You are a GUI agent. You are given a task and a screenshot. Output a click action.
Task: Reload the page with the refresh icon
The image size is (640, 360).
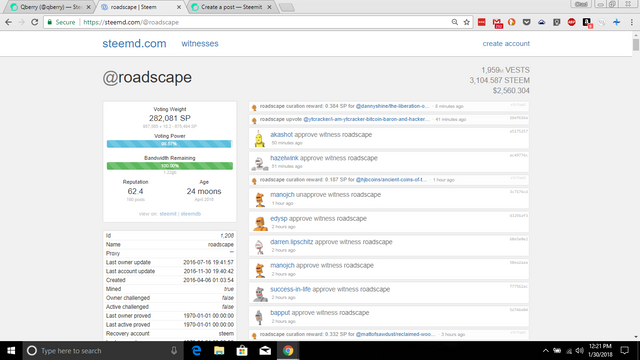coord(35,22)
